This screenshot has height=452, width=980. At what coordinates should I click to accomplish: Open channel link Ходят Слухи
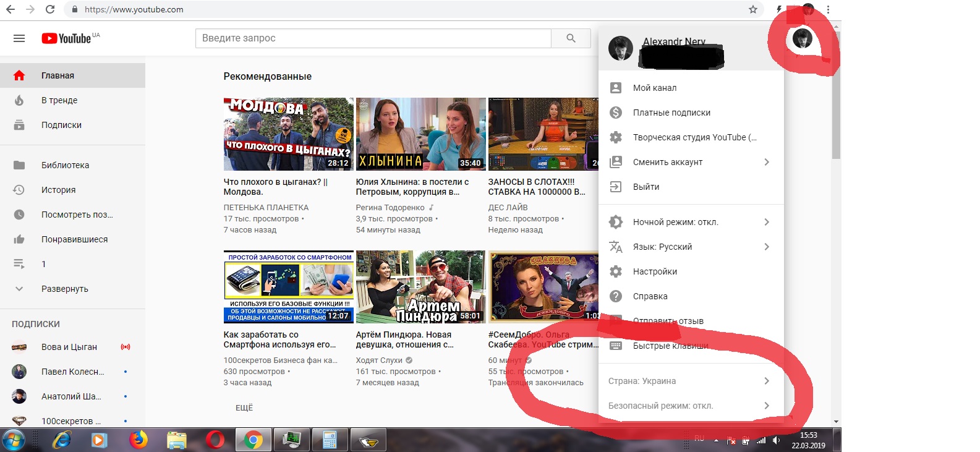379,360
